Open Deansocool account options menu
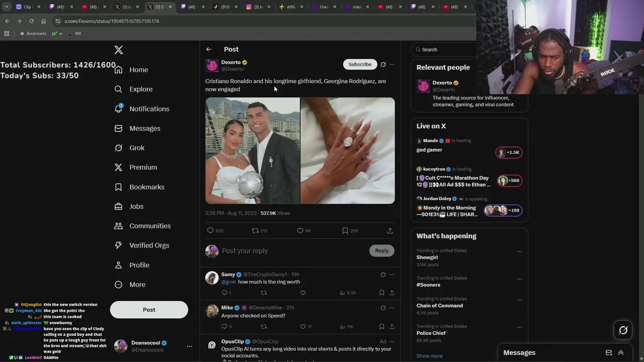Screen dimensions: 644x362 (190, 346)
